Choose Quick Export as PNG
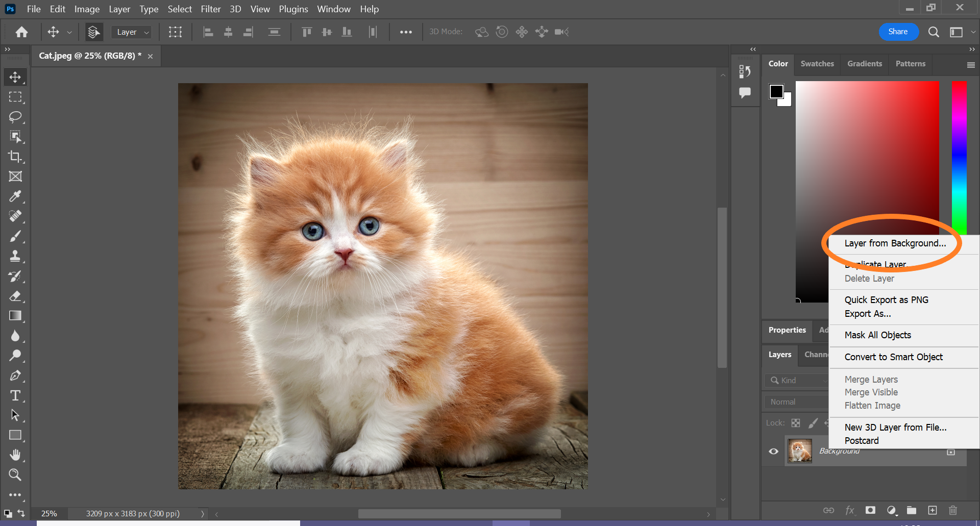Image resolution: width=980 pixels, height=526 pixels. tap(887, 300)
